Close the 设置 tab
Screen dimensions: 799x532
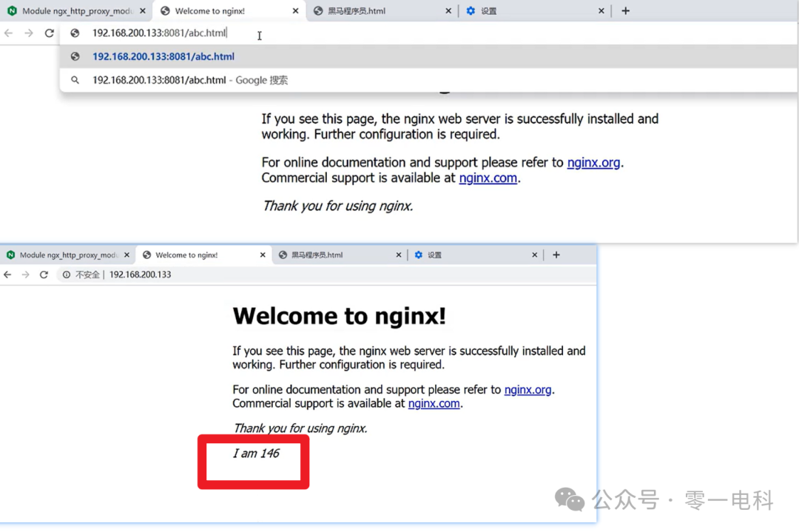pos(601,10)
